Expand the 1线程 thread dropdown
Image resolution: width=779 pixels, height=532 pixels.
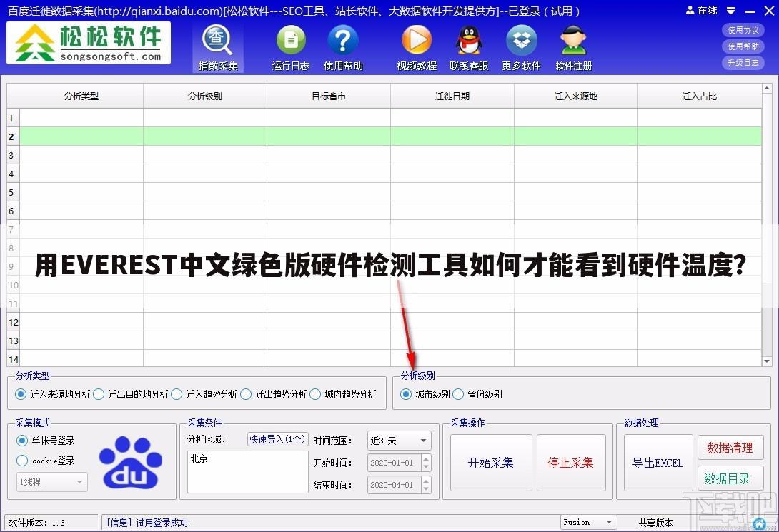(52, 482)
